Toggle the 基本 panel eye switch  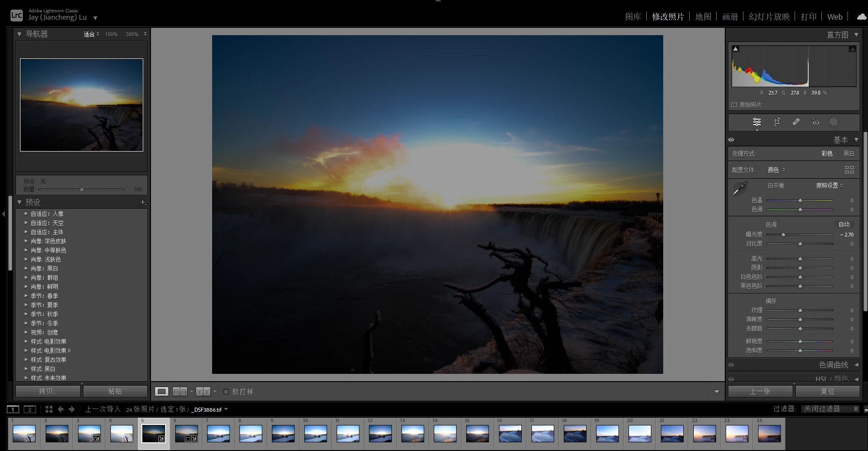(x=731, y=140)
